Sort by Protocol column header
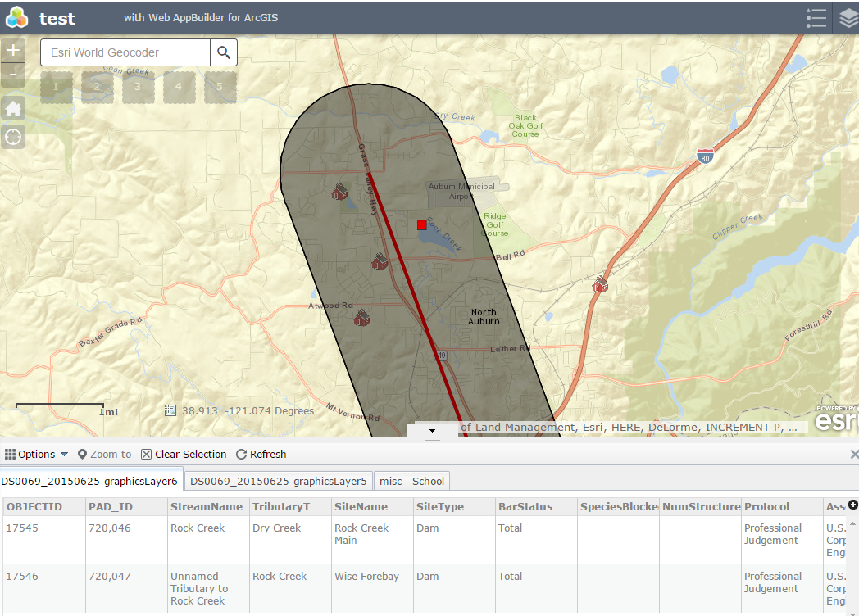859x616 pixels. pyautogui.click(x=782, y=506)
